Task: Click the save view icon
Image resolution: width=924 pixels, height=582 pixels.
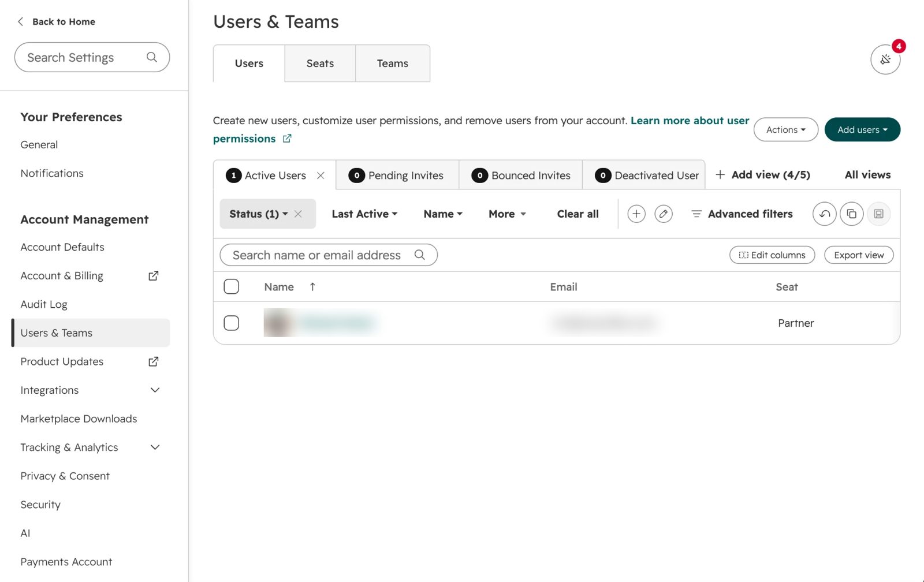Action: [879, 214]
